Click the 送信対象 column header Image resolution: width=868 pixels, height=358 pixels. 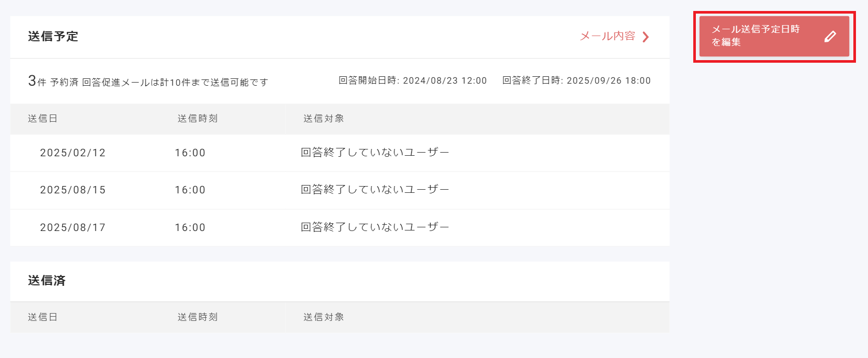pos(323,119)
